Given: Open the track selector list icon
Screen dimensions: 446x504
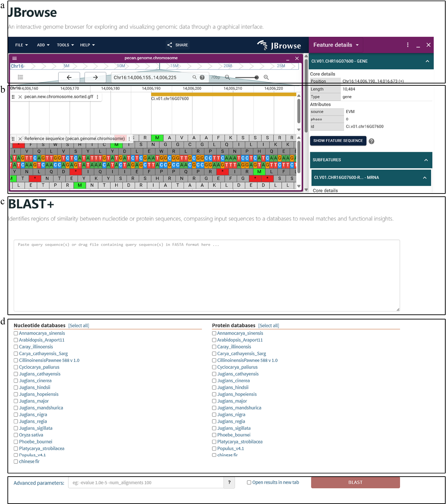Looking at the screenshot, I should pyautogui.click(x=20, y=77).
